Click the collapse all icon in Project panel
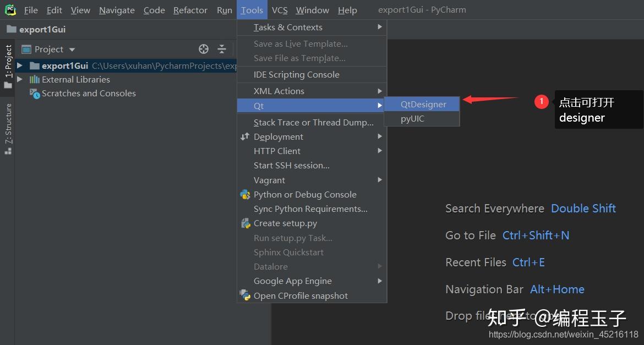 pos(222,49)
